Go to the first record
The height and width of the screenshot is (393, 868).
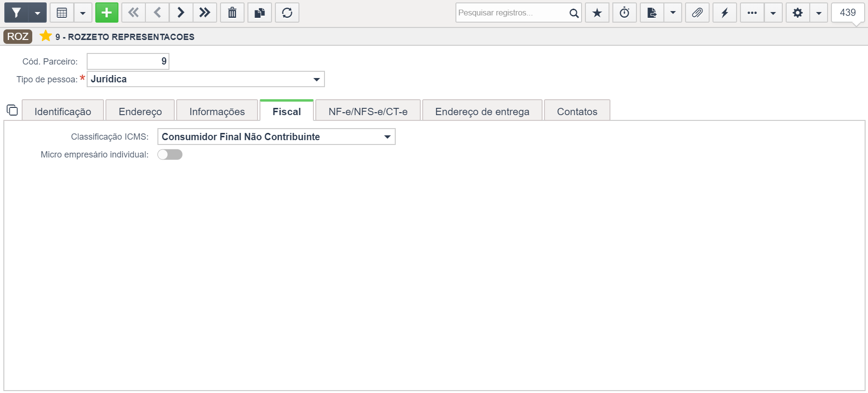[x=133, y=13]
